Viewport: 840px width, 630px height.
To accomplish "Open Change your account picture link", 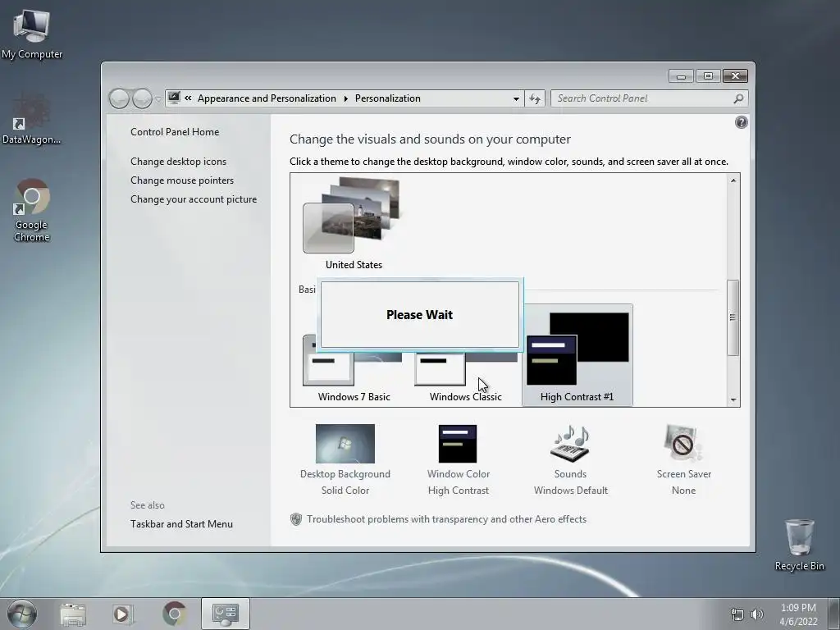I will [x=194, y=199].
